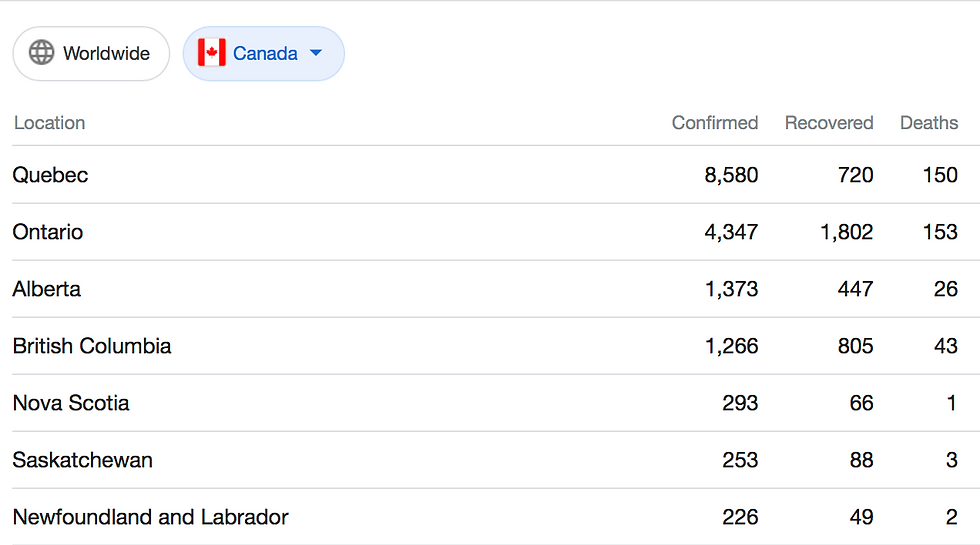This screenshot has width=980, height=545.
Task: Click the Canada flag icon
Action: click(211, 53)
